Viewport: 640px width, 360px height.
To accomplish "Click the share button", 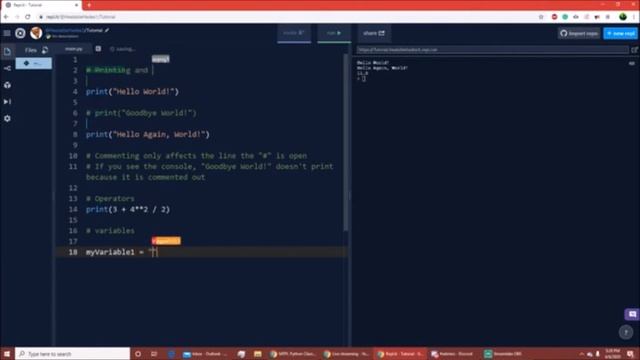I will pos(374,33).
